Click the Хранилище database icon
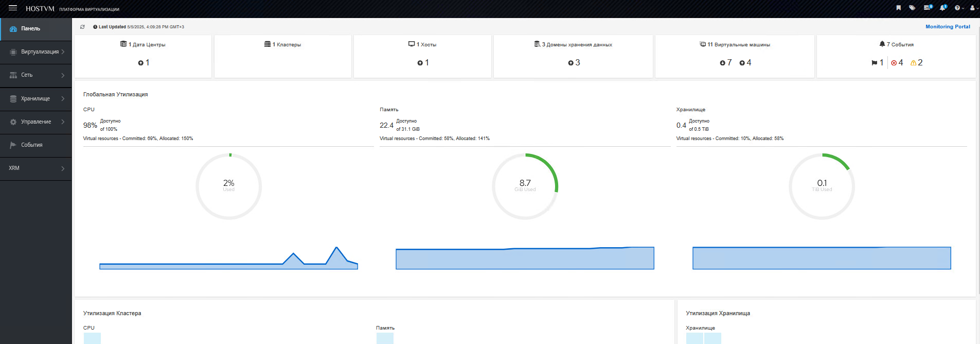Screen dimensions: 980x344 click(13, 98)
